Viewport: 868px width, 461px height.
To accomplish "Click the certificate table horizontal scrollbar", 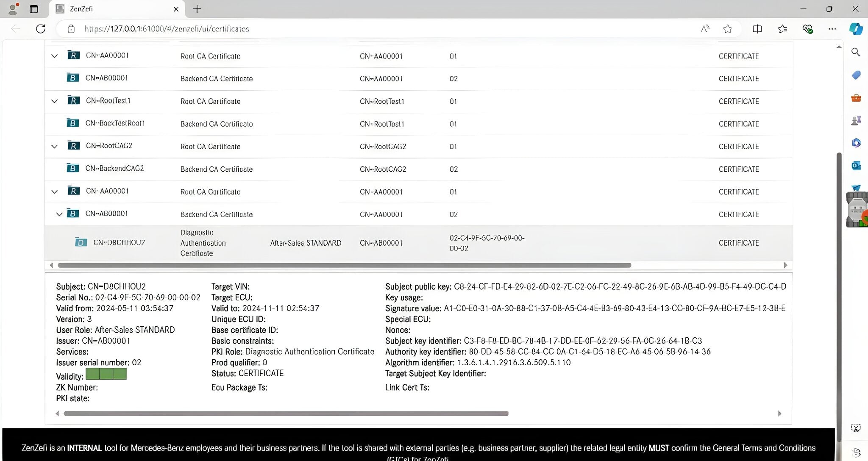I will click(x=344, y=265).
